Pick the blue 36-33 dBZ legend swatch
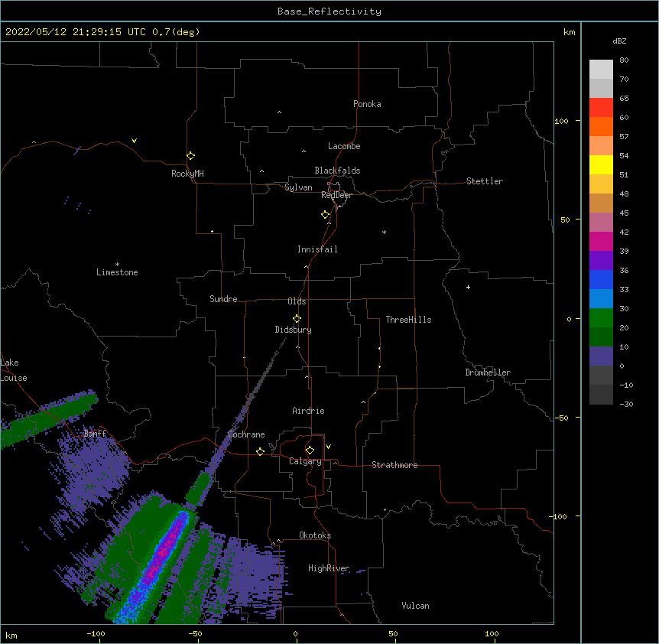 [601, 279]
